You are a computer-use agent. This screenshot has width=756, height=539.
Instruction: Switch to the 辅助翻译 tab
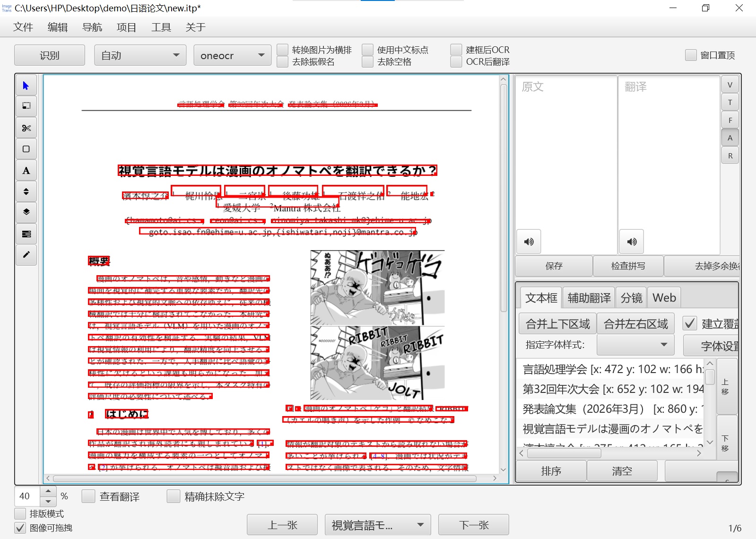click(589, 298)
